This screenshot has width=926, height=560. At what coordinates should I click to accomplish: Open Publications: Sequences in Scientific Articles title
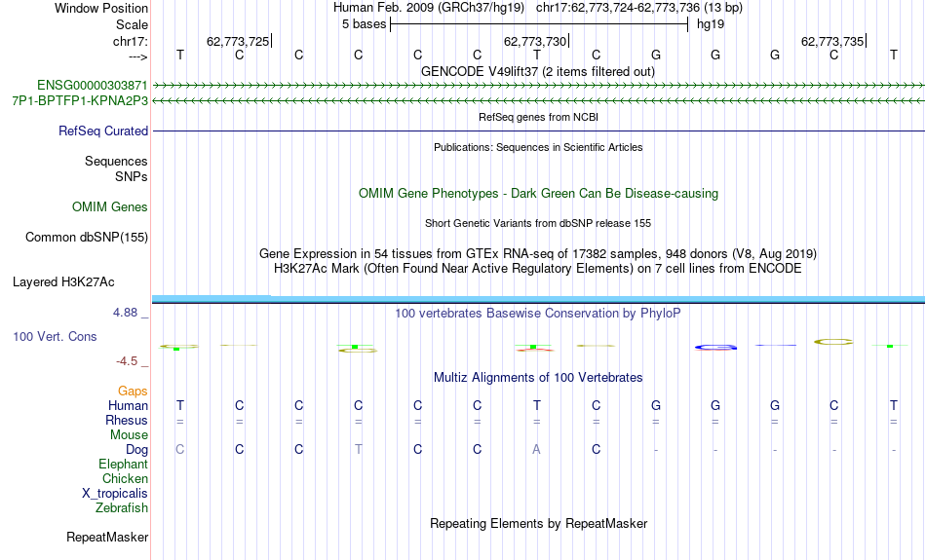(x=538, y=147)
